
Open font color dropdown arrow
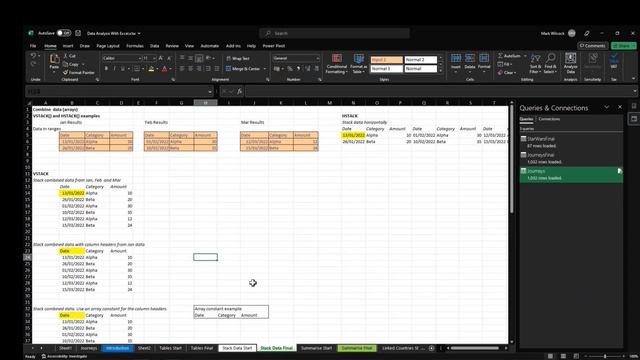coord(170,69)
